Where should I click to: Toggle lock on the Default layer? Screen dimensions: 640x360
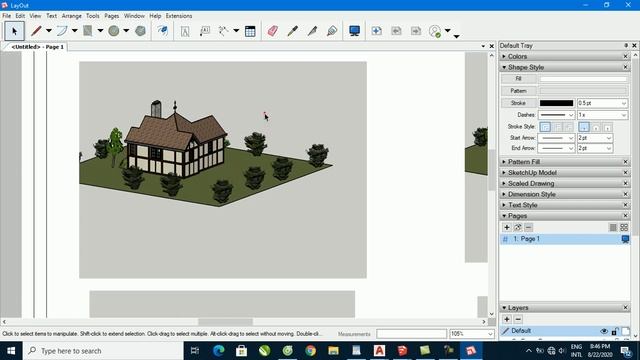click(x=615, y=331)
